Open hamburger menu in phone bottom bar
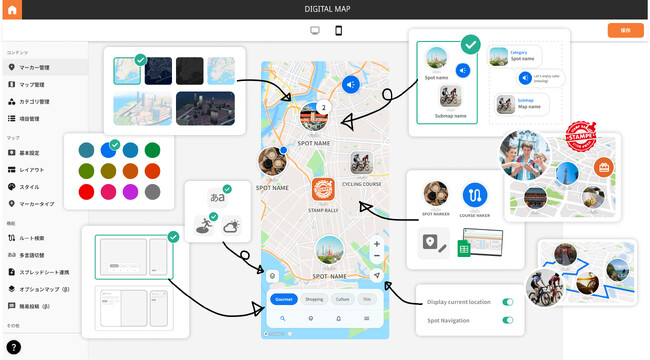 pyautogui.click(x=366, y=319)
